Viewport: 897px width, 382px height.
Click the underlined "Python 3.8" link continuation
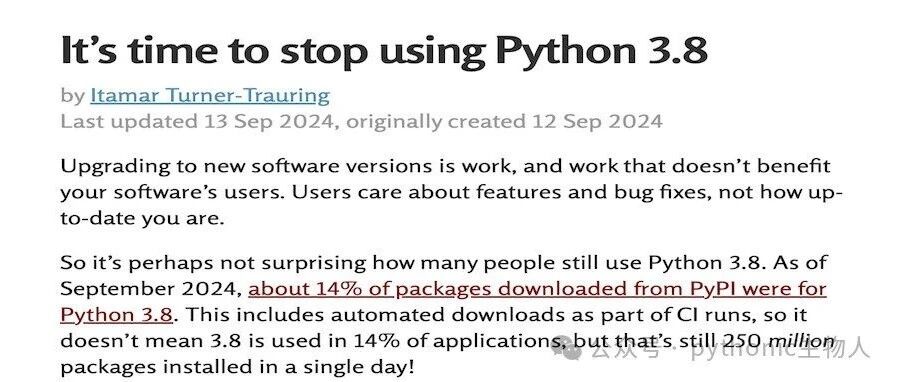(x=116, y=315)
